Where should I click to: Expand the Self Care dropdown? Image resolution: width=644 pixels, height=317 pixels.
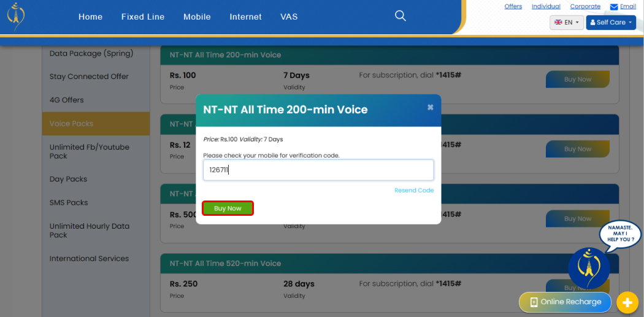(x=611, y=23)
